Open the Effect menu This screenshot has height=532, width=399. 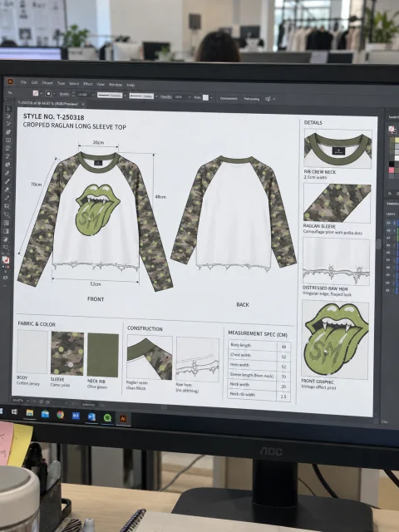coord(88,84)
